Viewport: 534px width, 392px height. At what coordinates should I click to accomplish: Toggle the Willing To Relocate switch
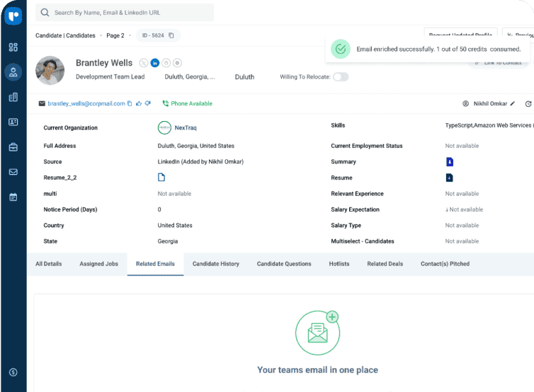tap(341, 76)
